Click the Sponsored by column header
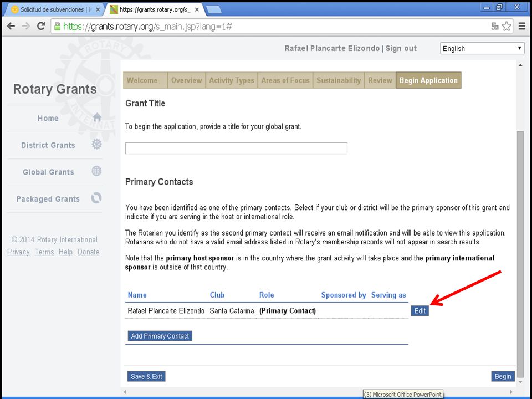 [344, 295]
